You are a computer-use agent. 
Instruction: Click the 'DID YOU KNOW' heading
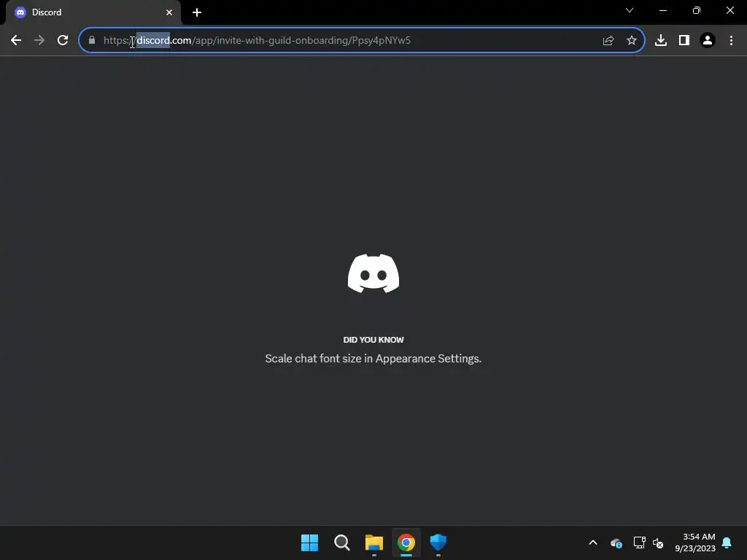click(373, 340)
